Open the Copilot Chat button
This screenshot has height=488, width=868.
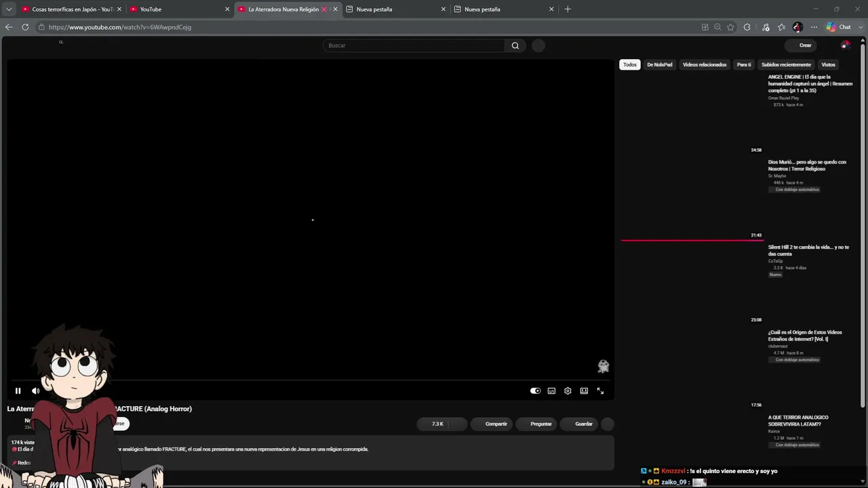(x=839, y=27)
